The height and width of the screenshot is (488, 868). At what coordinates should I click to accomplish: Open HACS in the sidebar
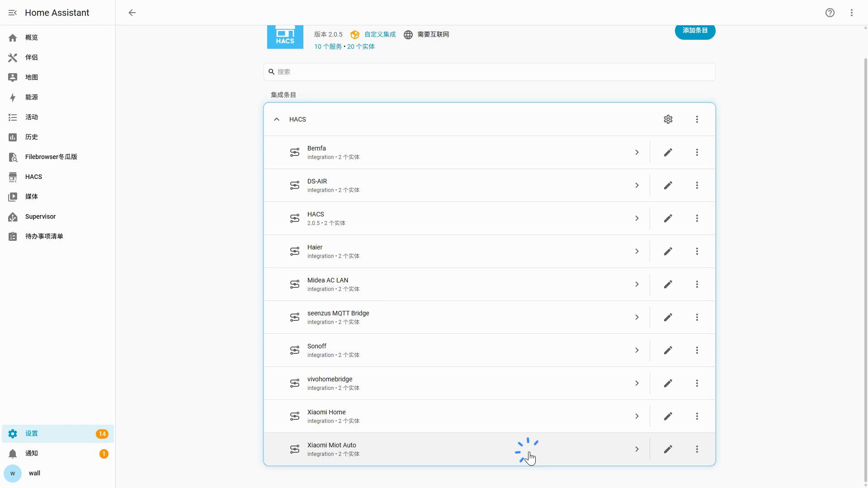[x=58, y=177]
